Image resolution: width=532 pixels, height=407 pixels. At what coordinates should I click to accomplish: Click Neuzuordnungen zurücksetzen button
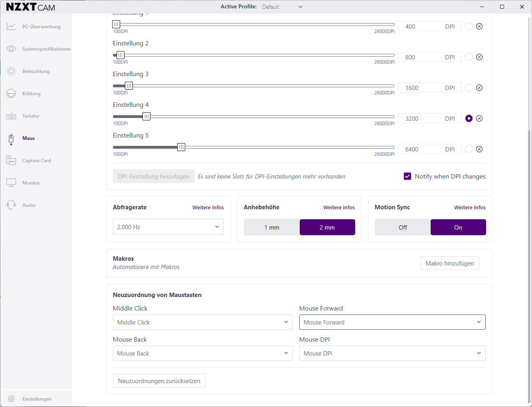click(x=159, y=381)
